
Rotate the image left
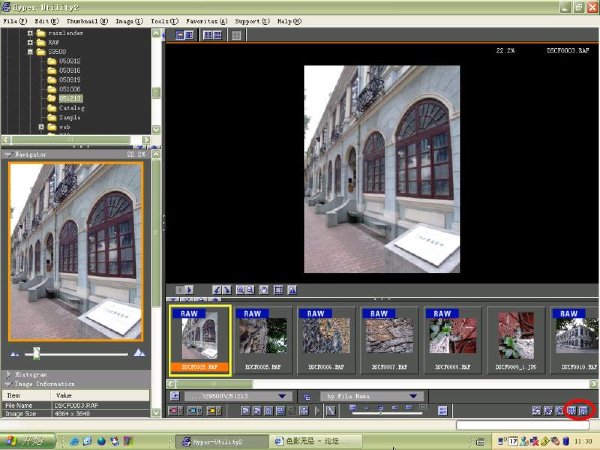tap(217, 290)
